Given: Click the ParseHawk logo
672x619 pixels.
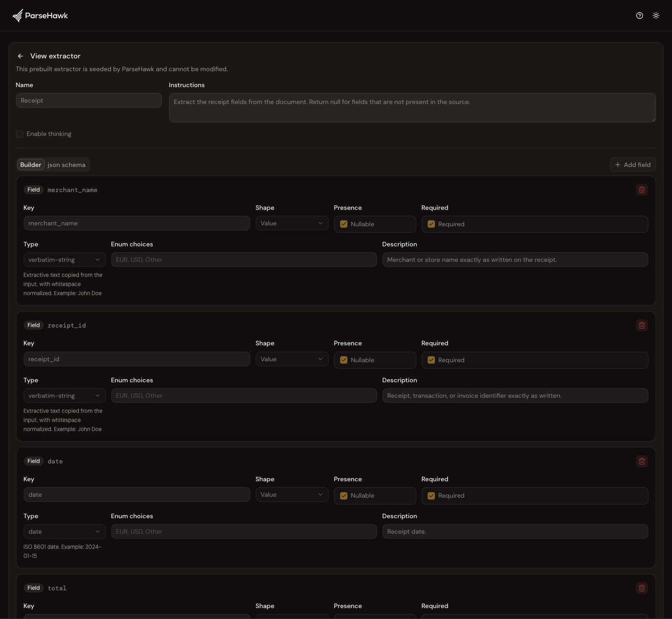Looking at the screenshot, I should tap(40, 16).
